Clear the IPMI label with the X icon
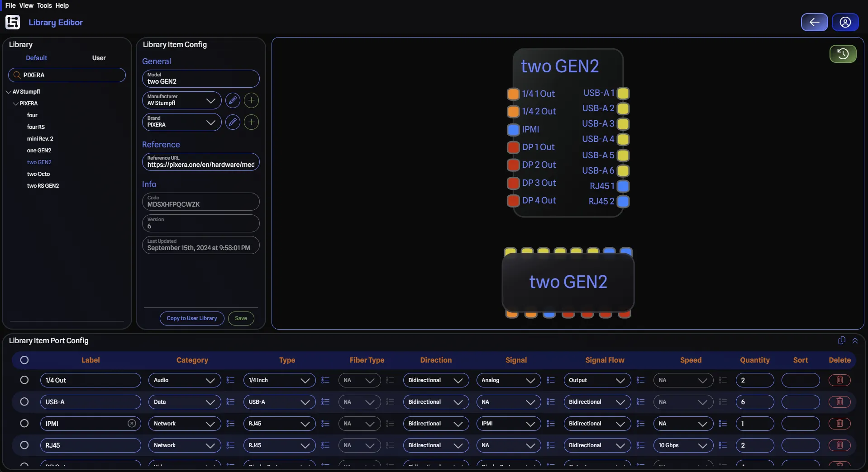868x472 pixels. 131,424
